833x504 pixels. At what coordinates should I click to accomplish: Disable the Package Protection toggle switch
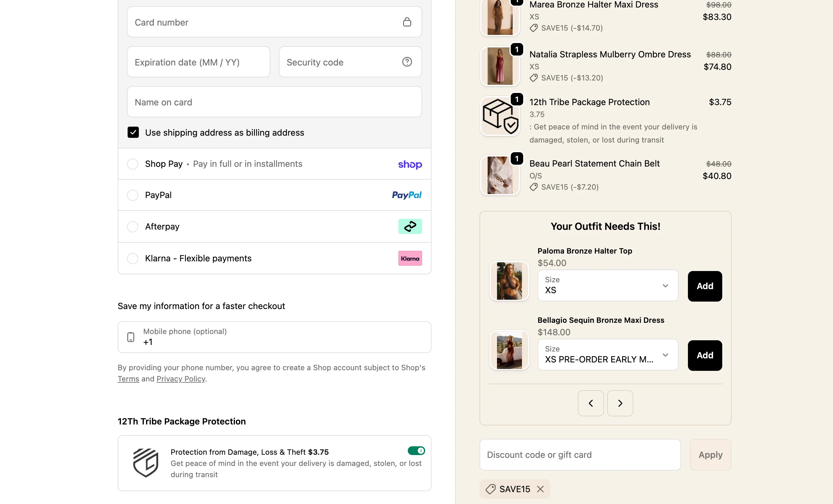pos(416,451)
